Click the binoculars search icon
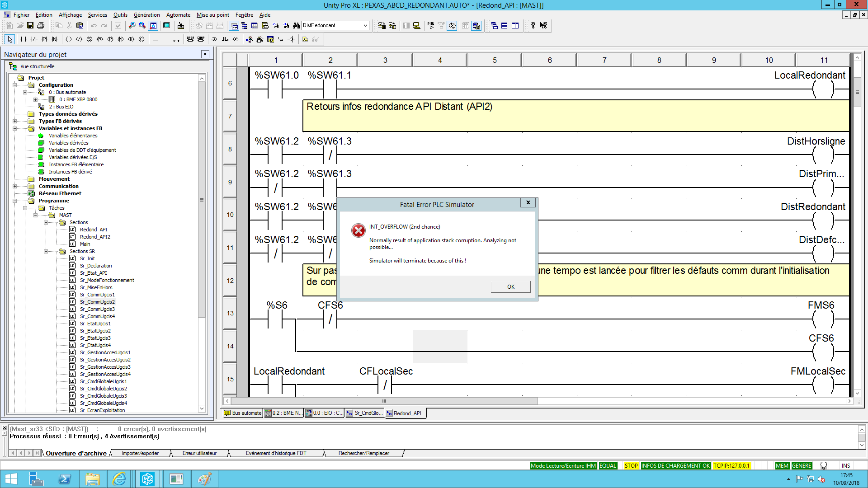The height and width of the screenshot is (488, 868). (296, 26)
